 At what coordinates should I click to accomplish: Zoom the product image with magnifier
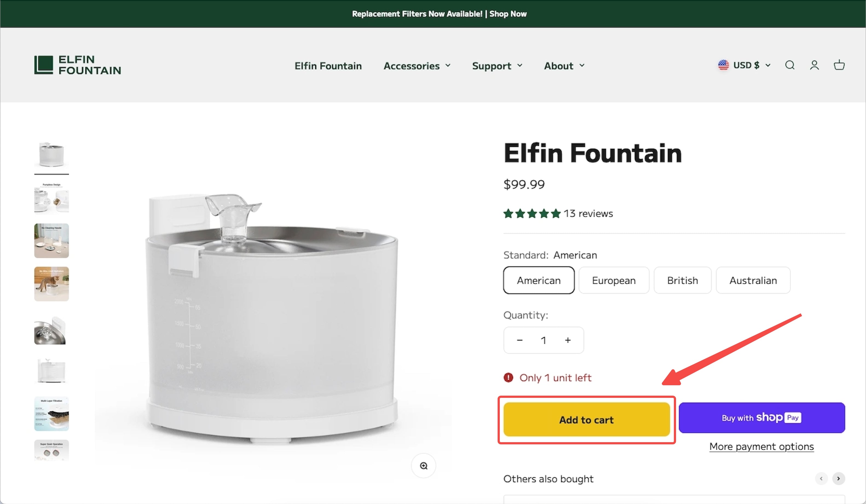pyautogui.click(x=423, y=465)
